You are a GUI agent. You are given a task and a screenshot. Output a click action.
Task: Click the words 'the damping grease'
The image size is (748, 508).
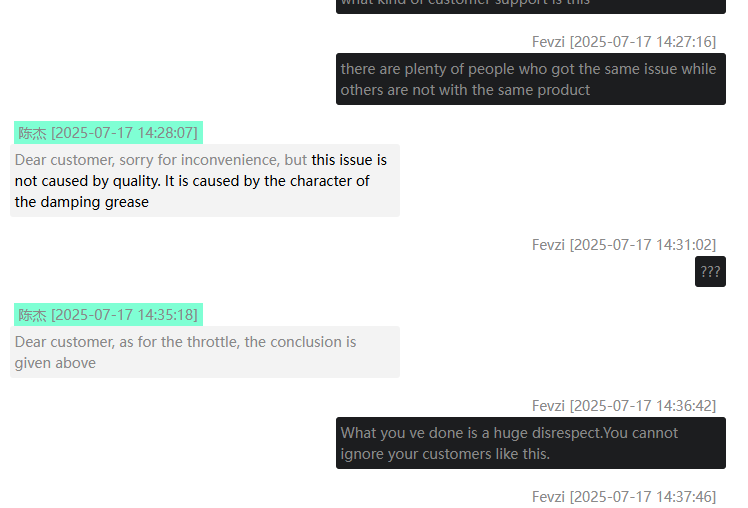[82, 202]
